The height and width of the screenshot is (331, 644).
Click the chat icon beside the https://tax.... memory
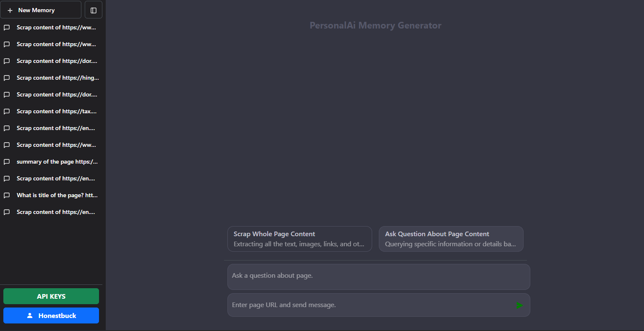pyautogui.click(x=7, y=112)
